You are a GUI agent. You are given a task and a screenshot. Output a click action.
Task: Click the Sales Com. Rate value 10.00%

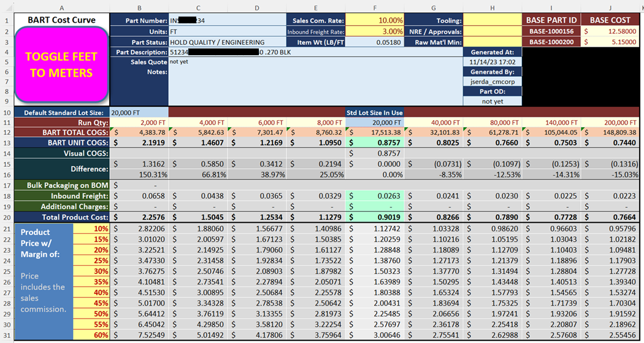coord(375,20)
